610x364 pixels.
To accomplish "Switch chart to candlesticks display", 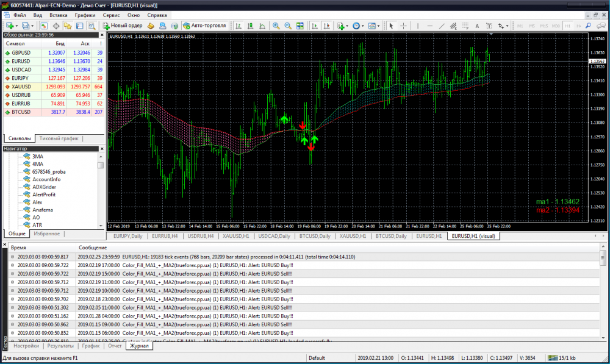I will 249,26.
